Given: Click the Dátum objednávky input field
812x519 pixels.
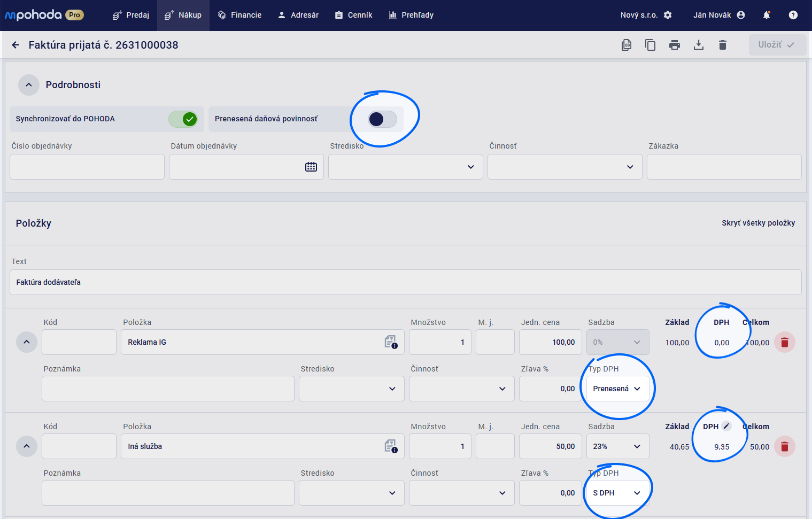Looking at the screenshot, I should pos(246,167).
